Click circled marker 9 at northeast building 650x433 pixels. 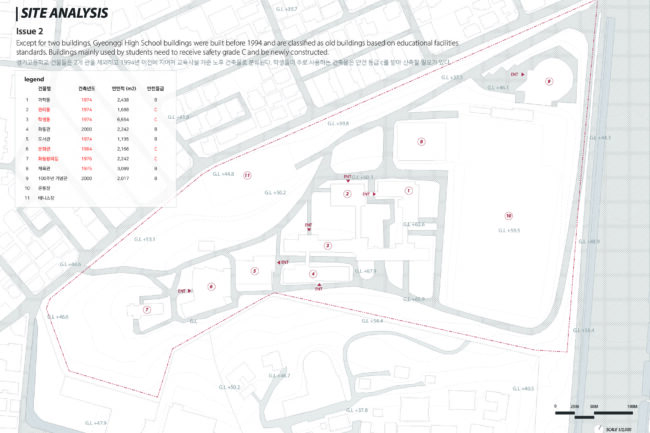548,81
